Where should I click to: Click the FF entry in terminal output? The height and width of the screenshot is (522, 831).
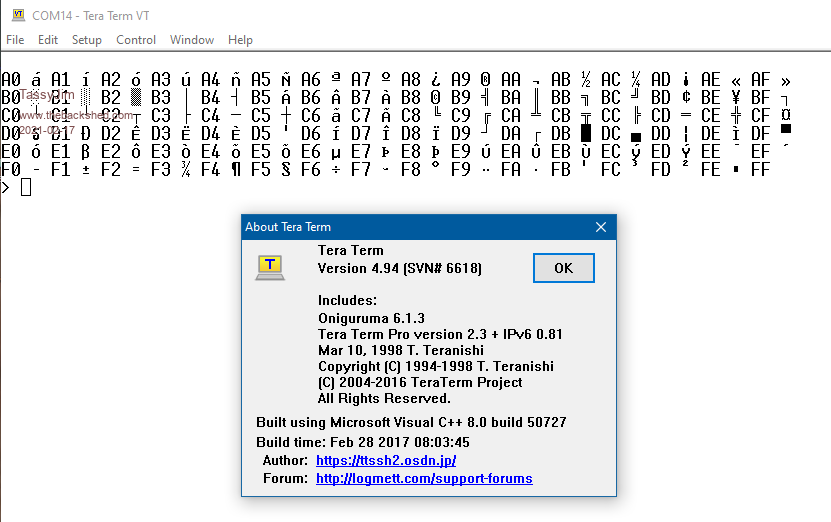[760, 170]
